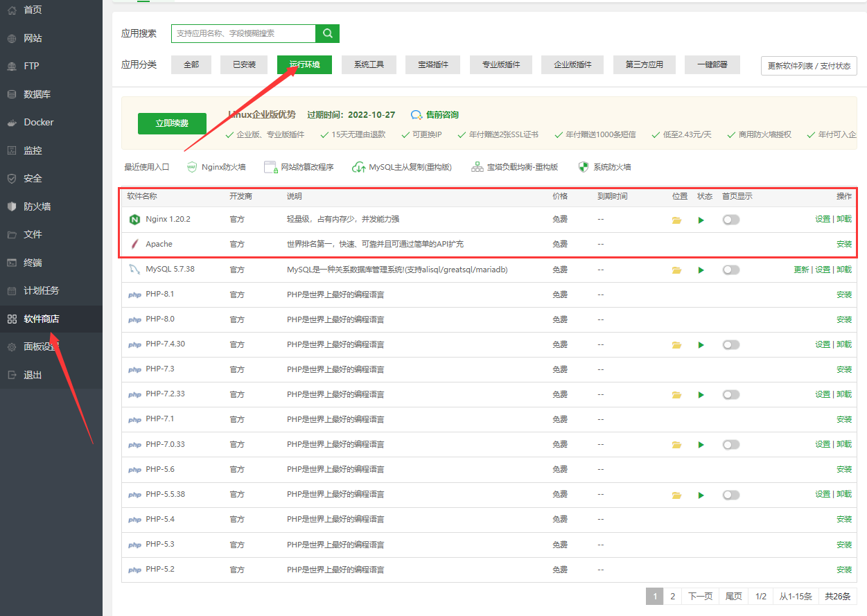867x616 pixels.
Task: Click PHP-5.5.38 play status icon
Action: 701,495
